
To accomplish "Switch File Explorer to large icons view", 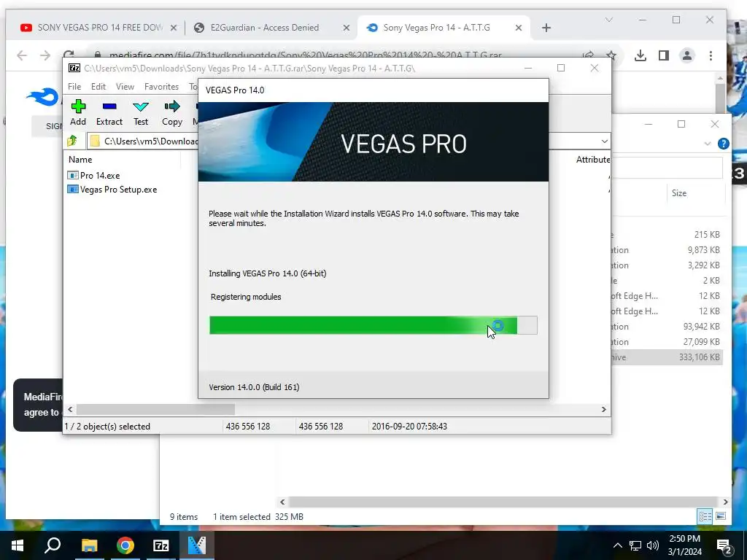I will (720, 517).
